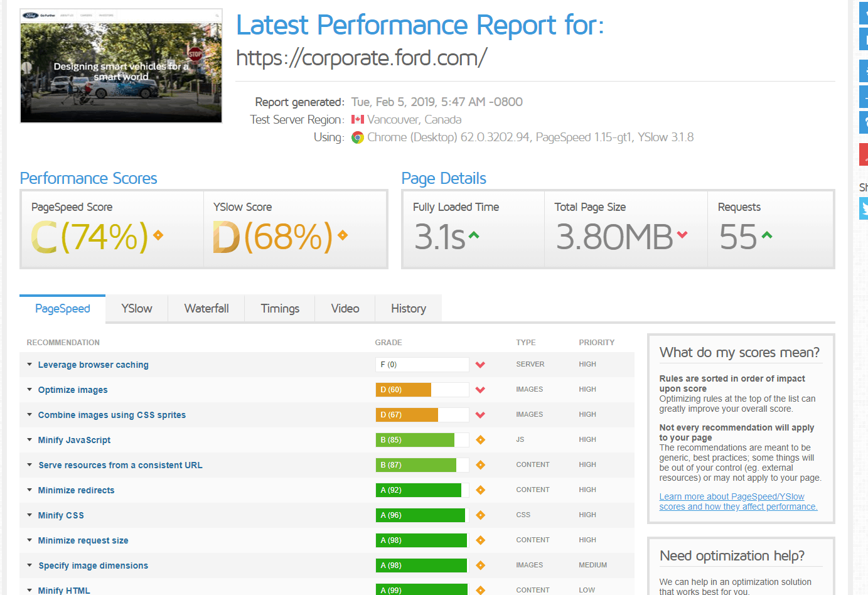Click the Ford website screenshot thumbnail

[x=121, y=67]
